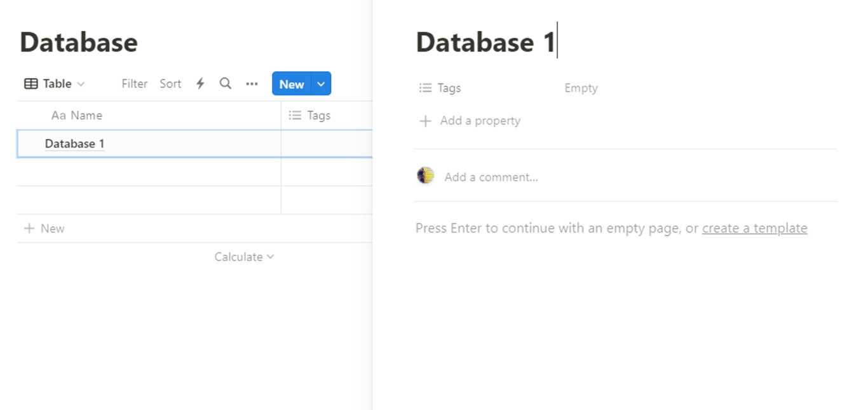The width and height of the screenshot is (868, 410).
Task: Click the table view icon
Action: click(x=31, y=84)
